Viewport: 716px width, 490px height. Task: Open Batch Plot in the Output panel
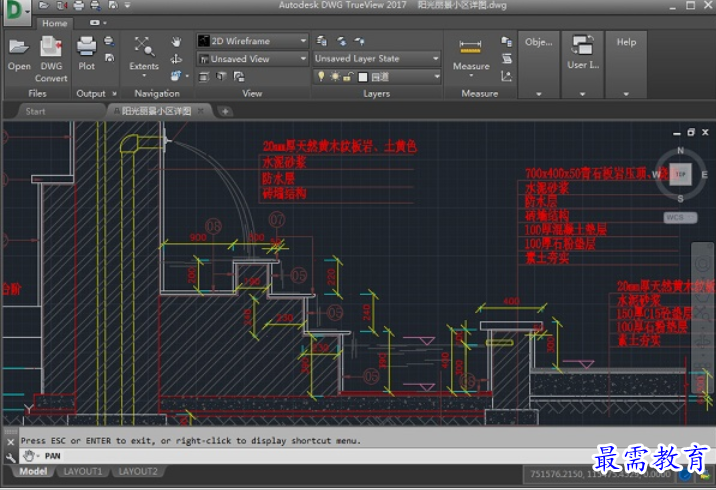coord(109,41)
